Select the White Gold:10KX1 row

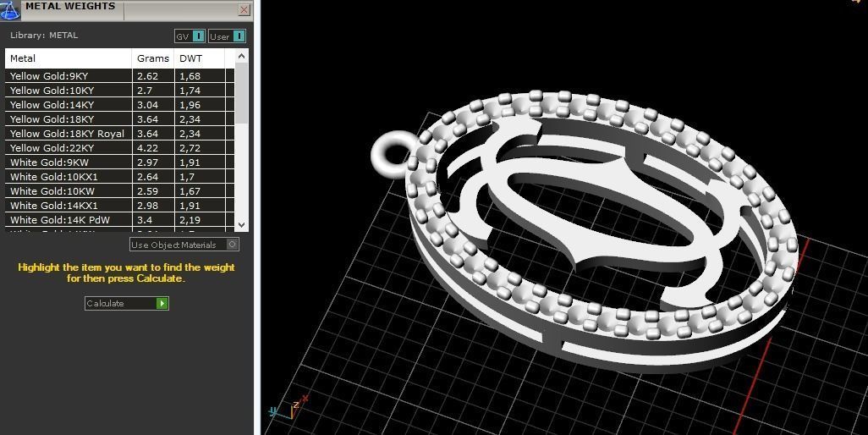coord(119,177)
